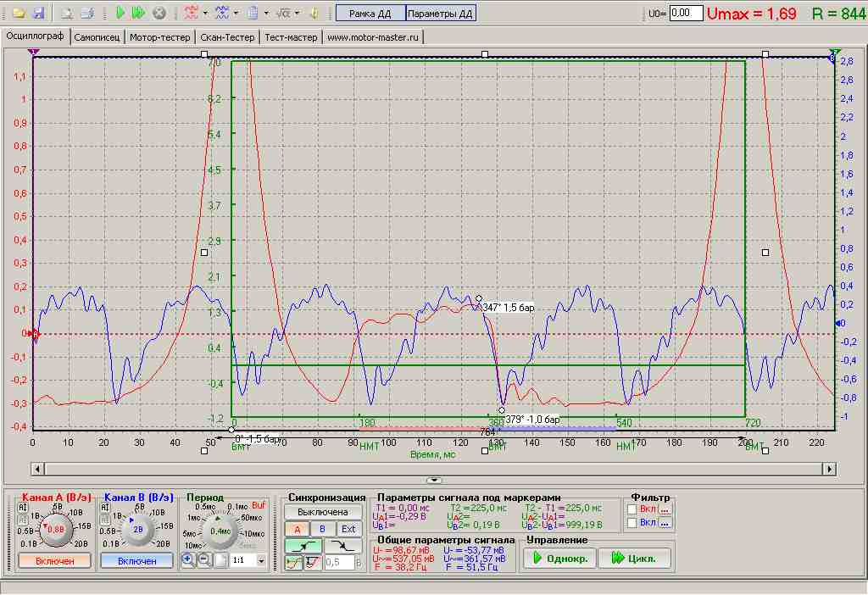This screenshot has height=595, width=868.
Task: Select rising edge trigger icon
Action: pos(303,546)
